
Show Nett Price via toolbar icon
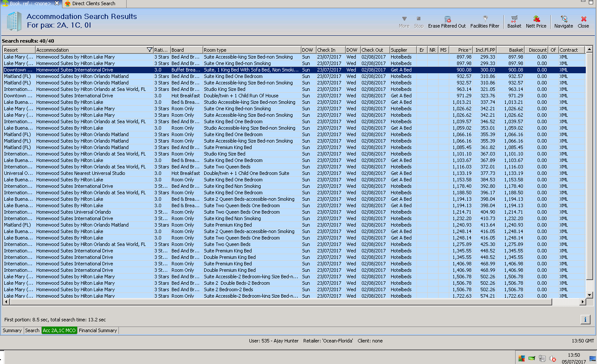click(536, 19)
